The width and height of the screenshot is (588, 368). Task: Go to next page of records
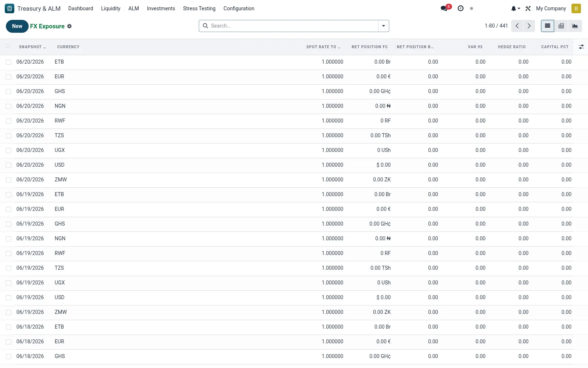pos(529,26)
